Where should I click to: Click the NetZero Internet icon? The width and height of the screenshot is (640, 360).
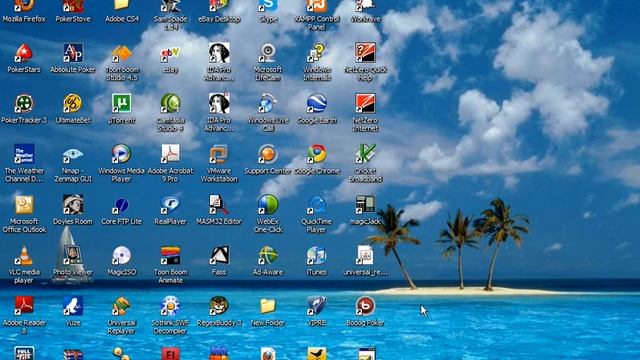[x=365, y=104]
